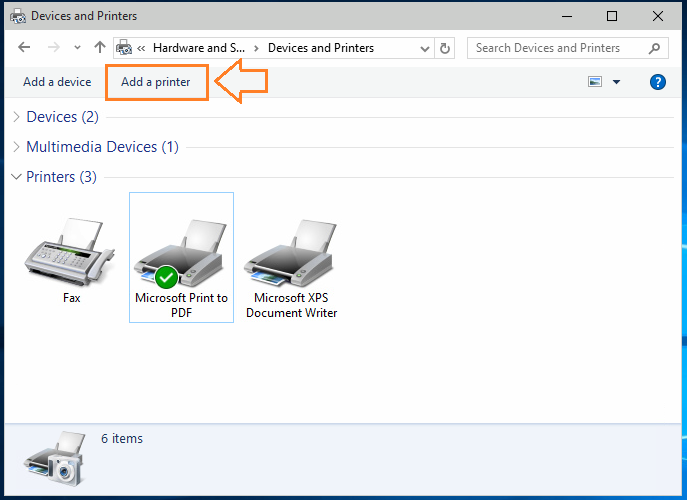Click the title bar printer icon
687x500 pixels.
point(18,16)
